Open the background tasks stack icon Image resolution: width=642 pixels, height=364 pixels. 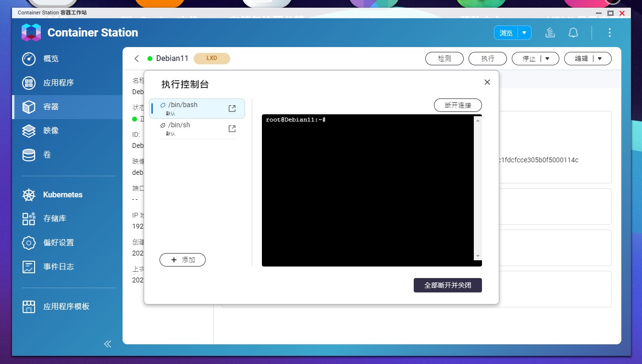coord(550,33)
